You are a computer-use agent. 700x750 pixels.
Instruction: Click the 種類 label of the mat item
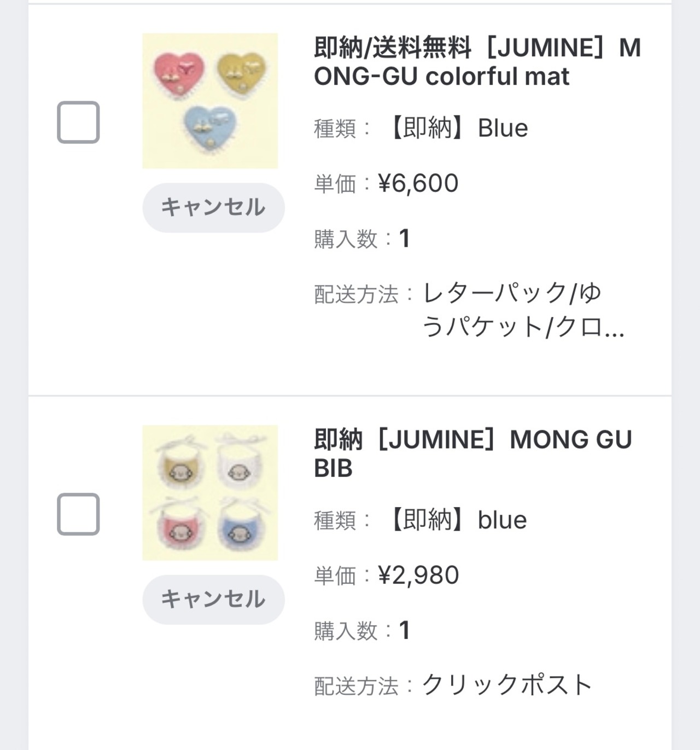click(335, 129)
